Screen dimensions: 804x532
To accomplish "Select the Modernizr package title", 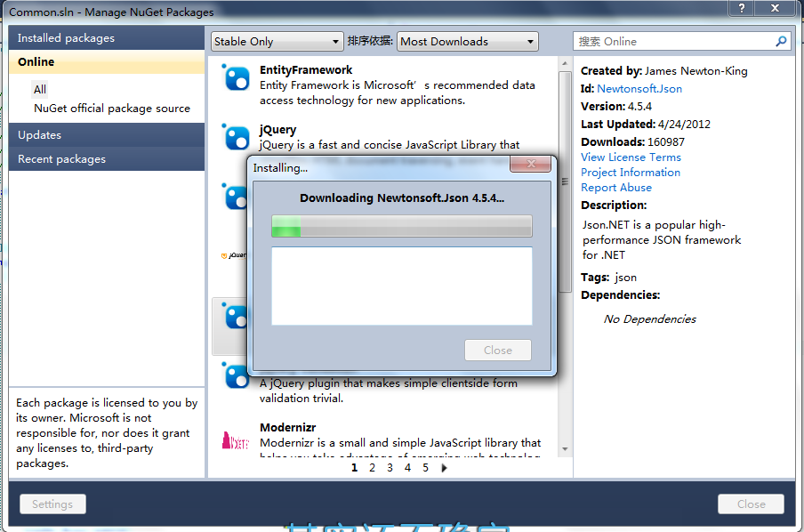I will coord(287,428).
